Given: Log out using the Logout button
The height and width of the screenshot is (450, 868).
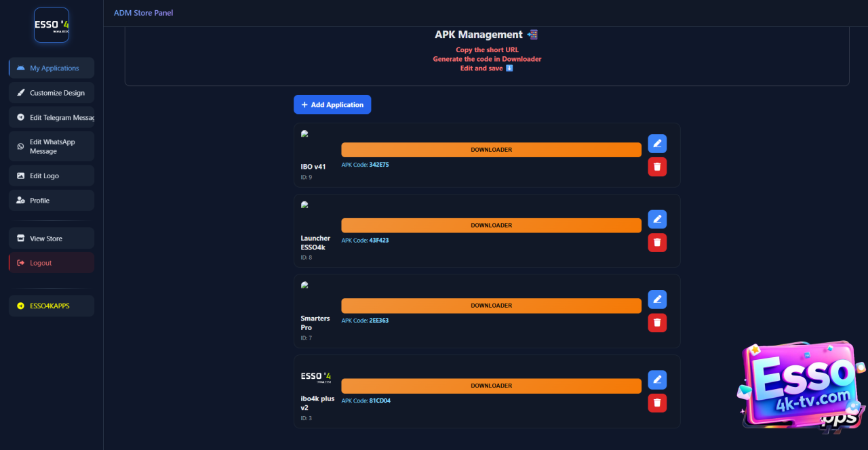Looking at the screenshot, I should pyautogui.click(x=52, y=263).
